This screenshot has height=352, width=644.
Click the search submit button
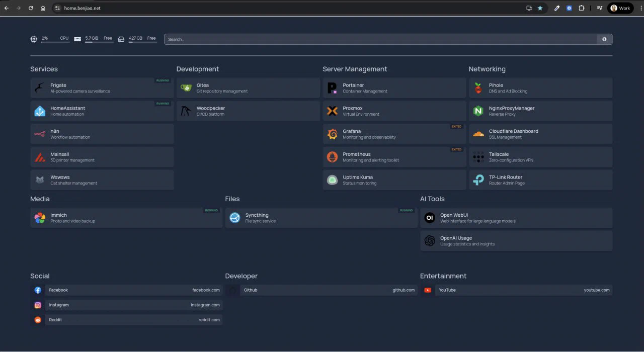coord(604,39)
